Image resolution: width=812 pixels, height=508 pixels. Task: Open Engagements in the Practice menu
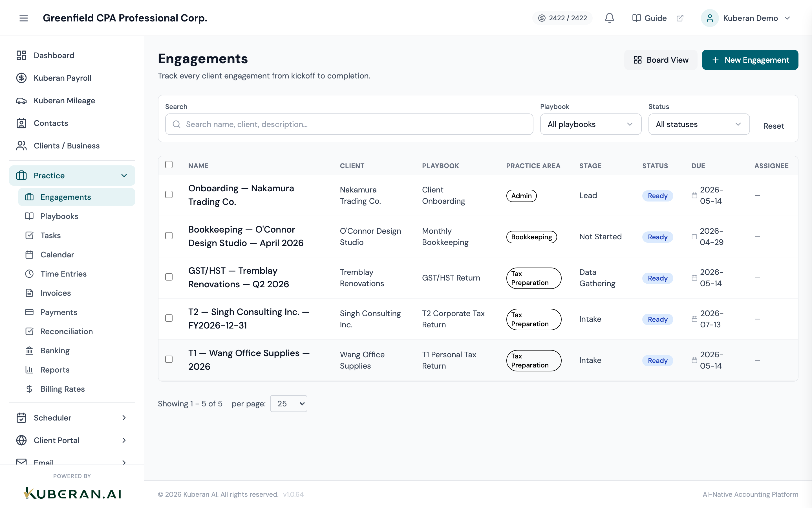pos(76,197)
